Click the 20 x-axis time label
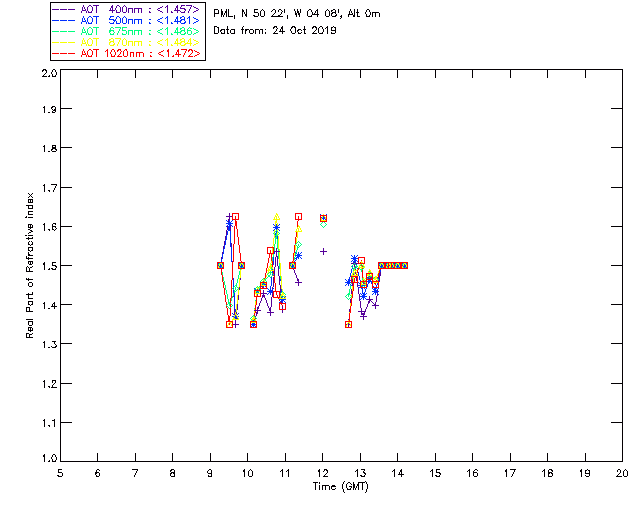The image size is (640, 512). (622, 473)
